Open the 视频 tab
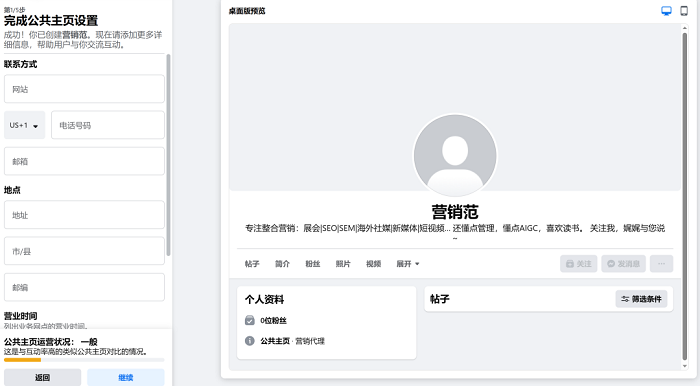Screen dimensions: 700x386 coord(373,264)
